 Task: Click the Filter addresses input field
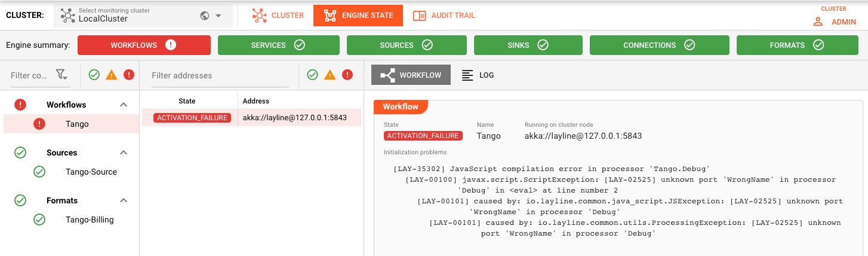[219, 75]
